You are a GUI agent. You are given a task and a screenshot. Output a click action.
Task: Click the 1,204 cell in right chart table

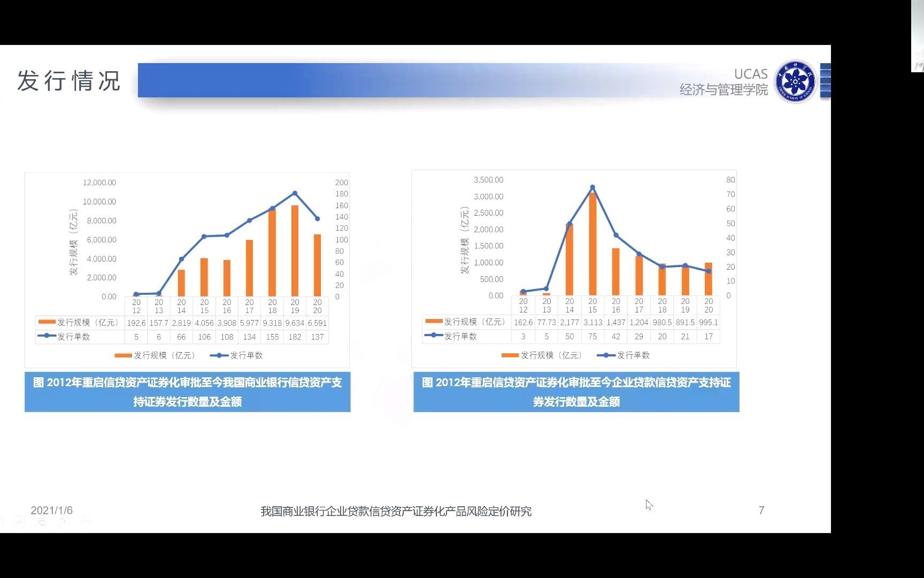pyautogui.click(x=639, y=322)
